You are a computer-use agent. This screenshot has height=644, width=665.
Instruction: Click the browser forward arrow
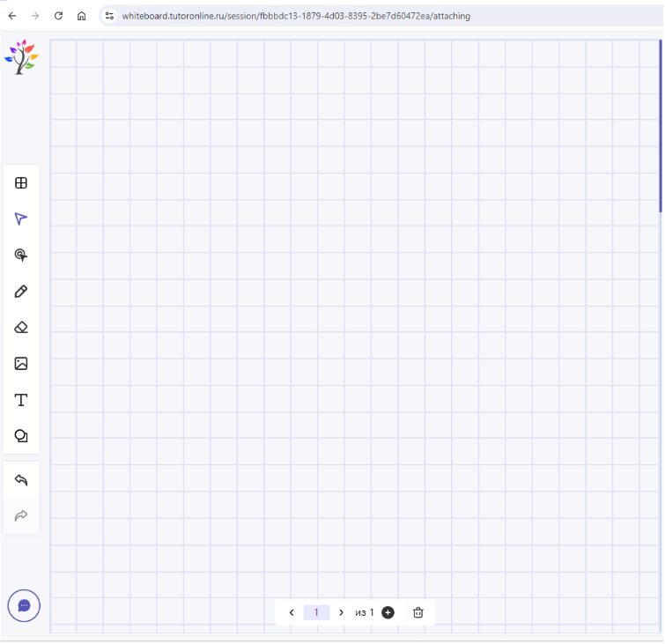35,16
